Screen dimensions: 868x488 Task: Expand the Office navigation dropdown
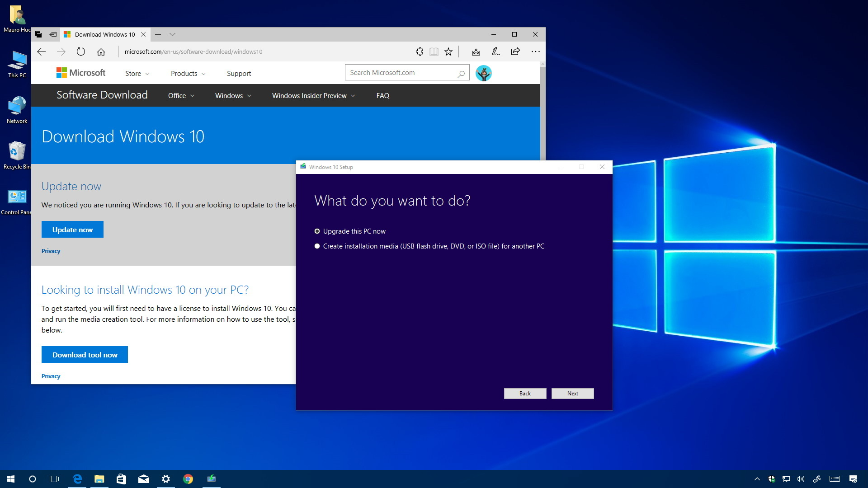(181, 95)
